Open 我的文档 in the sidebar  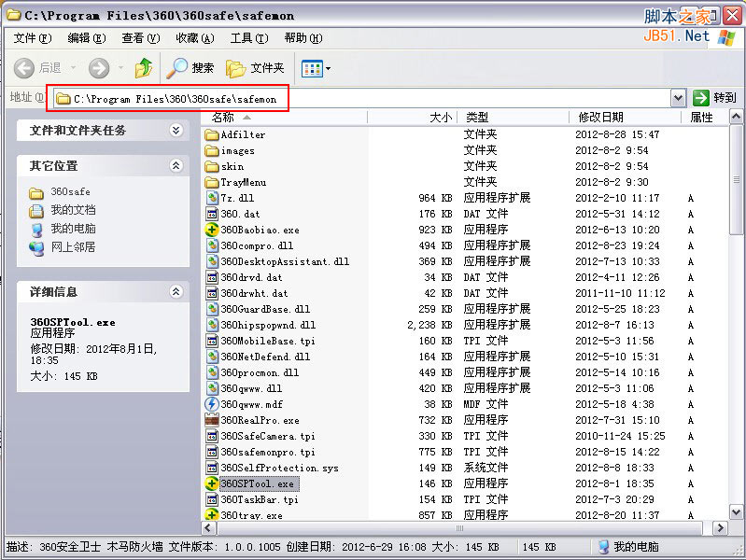point(73,210)
